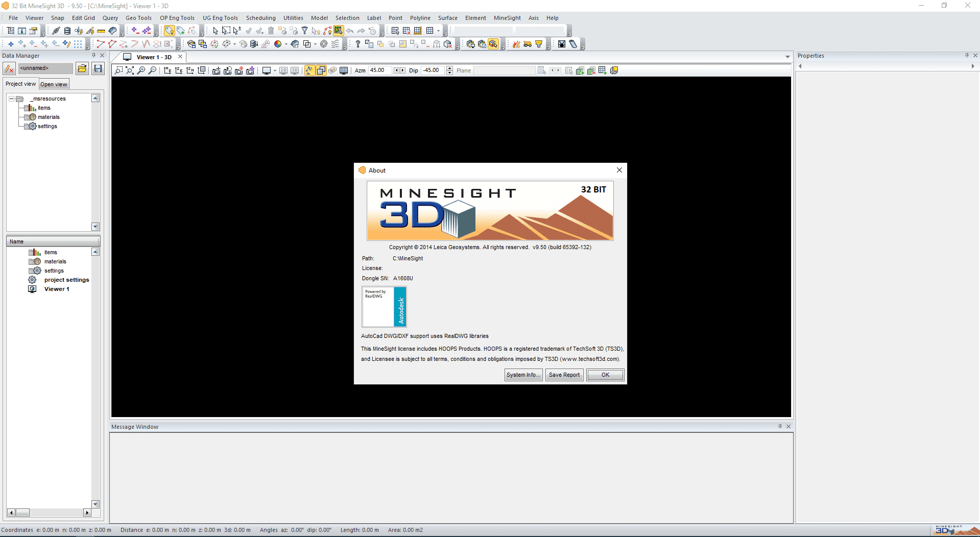The height and width of the screenshot is (537, 980).
Task: Switch to the Open view tab
Action: coord(54,84)
